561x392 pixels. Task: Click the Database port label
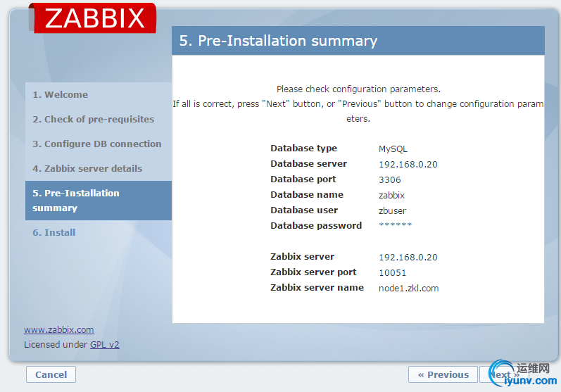click(303, 179)
